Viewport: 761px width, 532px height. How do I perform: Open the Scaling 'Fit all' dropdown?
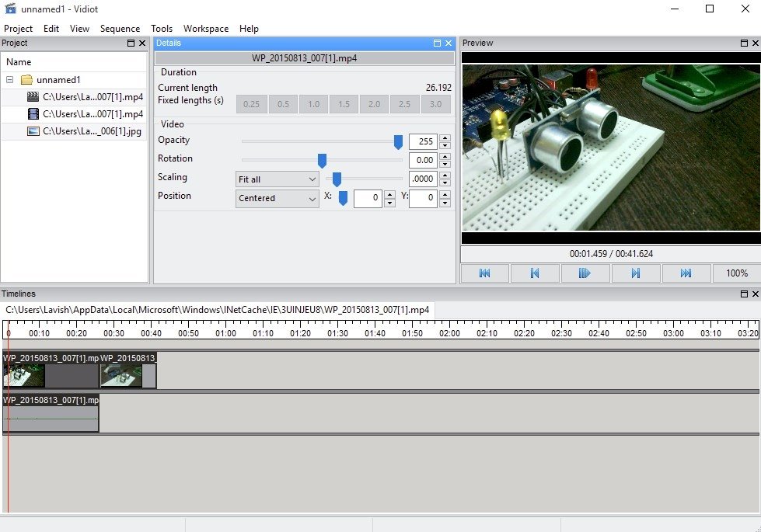click(278, 179)
